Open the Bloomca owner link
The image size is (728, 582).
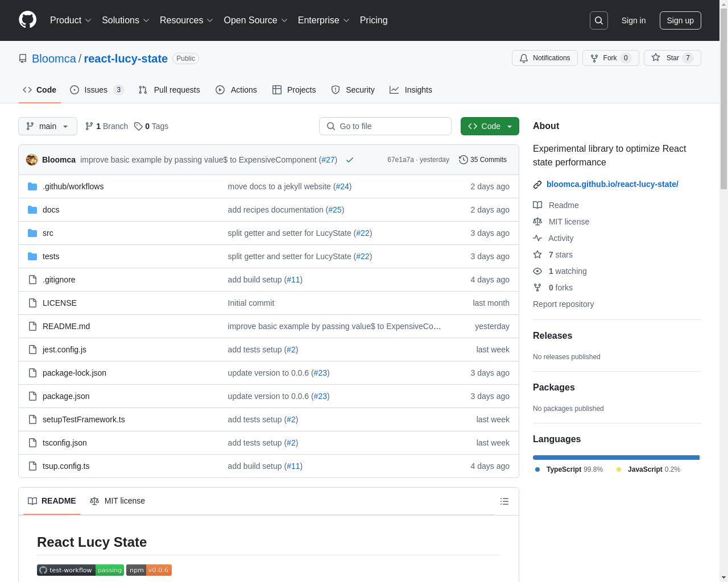tap(53, 59)
